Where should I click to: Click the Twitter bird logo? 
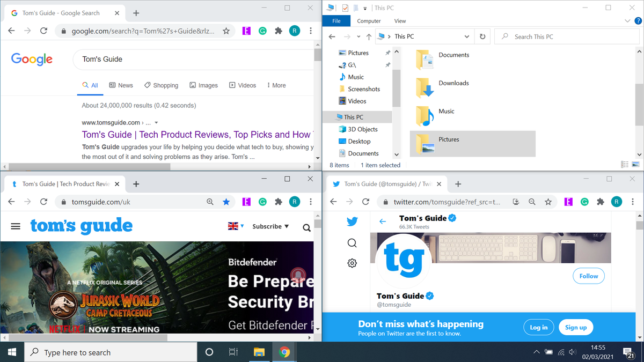coord(352,221)
